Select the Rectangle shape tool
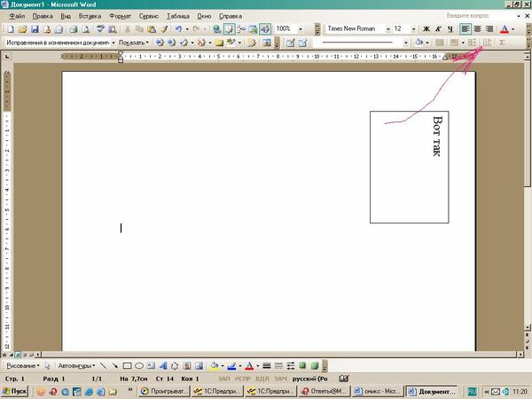Screen dimensions: 532x399 pos(127,365)
